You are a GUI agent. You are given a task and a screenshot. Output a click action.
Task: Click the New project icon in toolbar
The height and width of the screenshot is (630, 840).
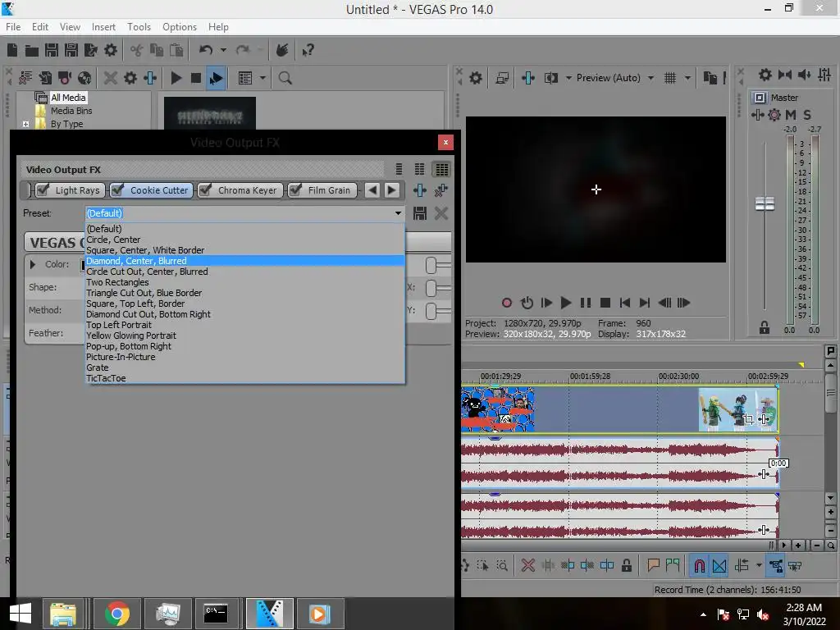pyautogui.click(x=12, y=50)
